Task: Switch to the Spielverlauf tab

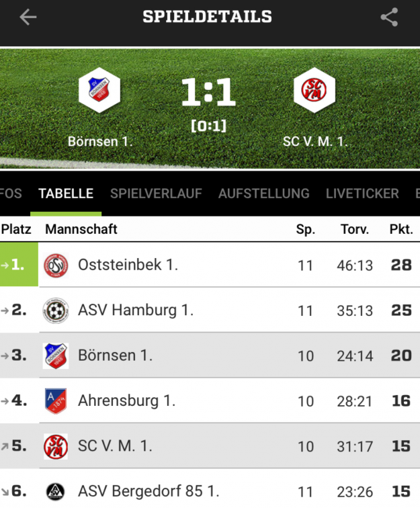Action: click(156, 194)
